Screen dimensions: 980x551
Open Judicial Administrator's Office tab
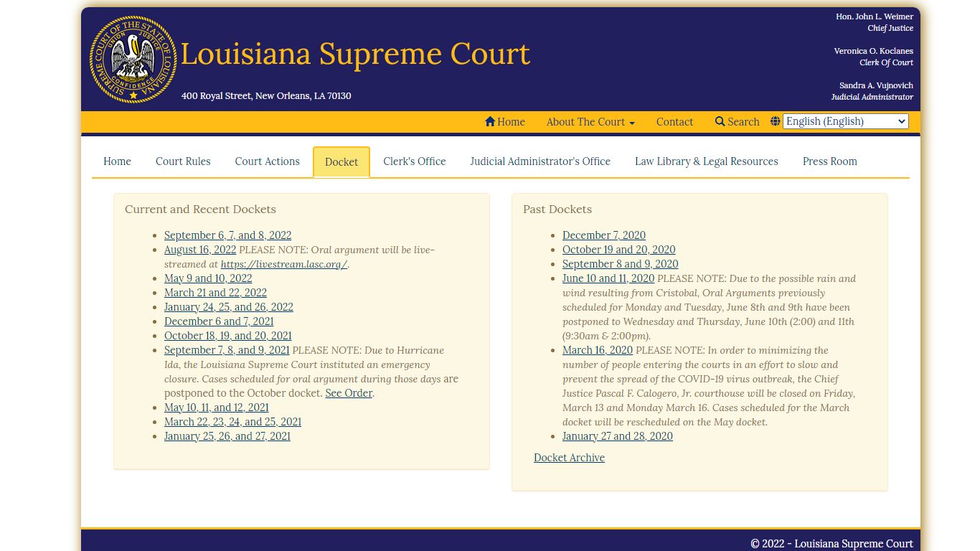point(540,161)
